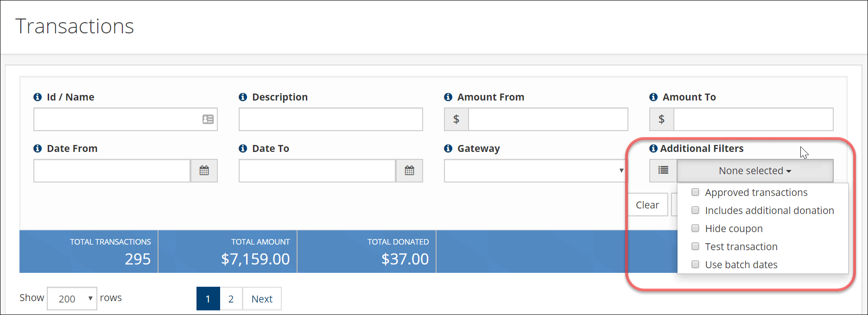Focus the Description text field
The width and height of the screenshot is (868, 315).
click(x=331, y=120)
